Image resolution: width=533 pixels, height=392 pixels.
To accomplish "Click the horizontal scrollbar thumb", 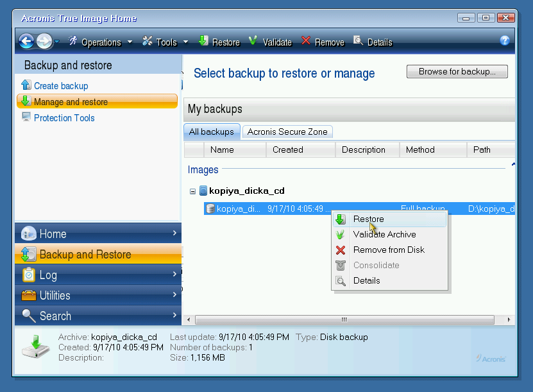I will click(344, 320).
